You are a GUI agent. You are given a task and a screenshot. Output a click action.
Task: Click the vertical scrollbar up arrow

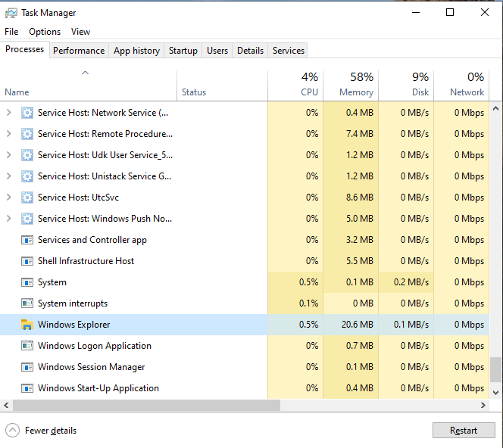click(496, 109)
